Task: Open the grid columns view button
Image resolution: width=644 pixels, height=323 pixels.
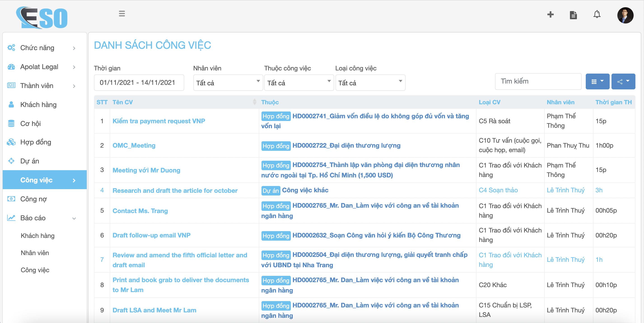Action: (597, 81)
